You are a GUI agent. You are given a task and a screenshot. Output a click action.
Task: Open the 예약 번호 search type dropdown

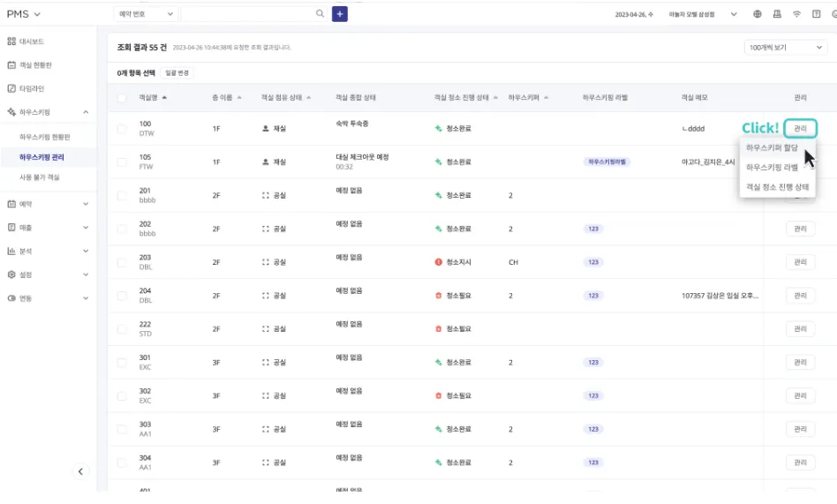146,14
